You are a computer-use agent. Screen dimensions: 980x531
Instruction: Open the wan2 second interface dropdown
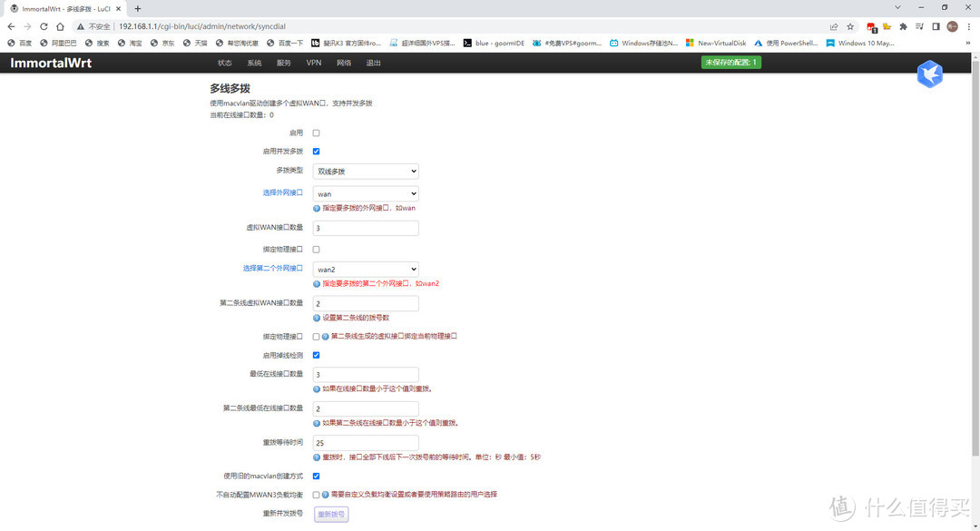[x=366, y=270]
